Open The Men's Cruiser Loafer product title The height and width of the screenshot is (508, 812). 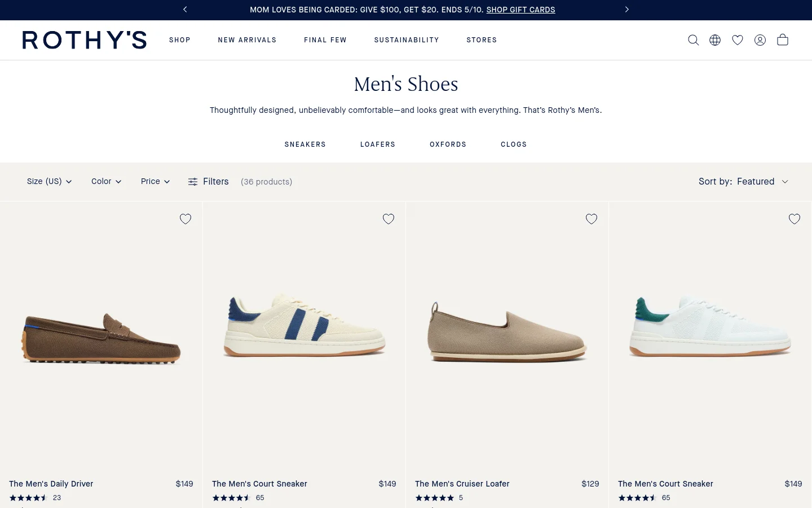462,484
